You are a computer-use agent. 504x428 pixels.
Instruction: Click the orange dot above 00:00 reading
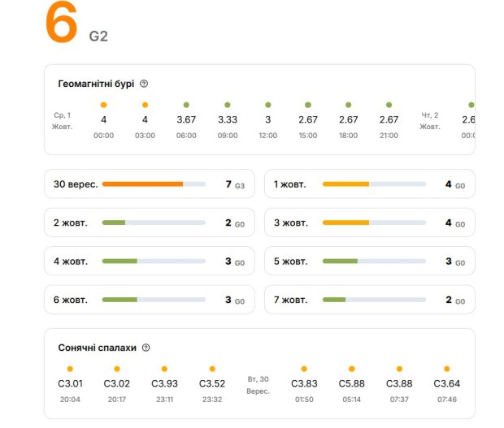click(x=103, y=105)
